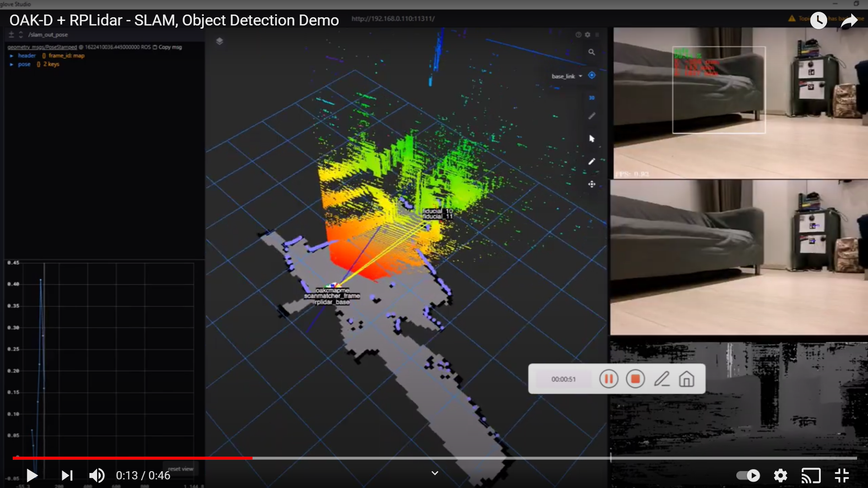Screen dimensions: 868x488
Task: Open the recorder home button
Action: click(686, 378)
